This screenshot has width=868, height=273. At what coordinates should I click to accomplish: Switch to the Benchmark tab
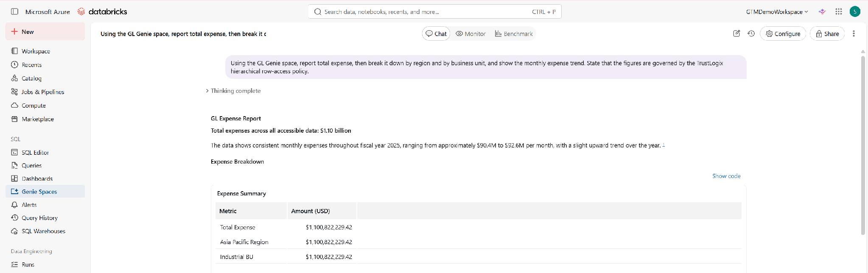point(513,33)
